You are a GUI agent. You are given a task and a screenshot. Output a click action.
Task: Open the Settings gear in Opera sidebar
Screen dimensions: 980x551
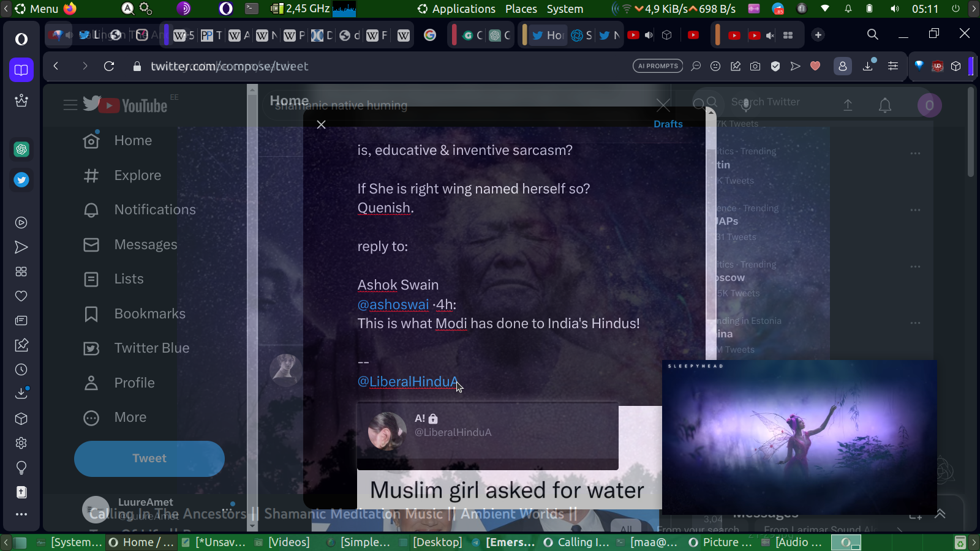click(x=21, y=443)
